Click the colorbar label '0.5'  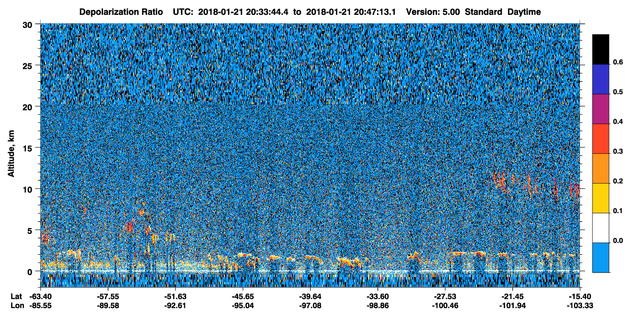(617, 92)
